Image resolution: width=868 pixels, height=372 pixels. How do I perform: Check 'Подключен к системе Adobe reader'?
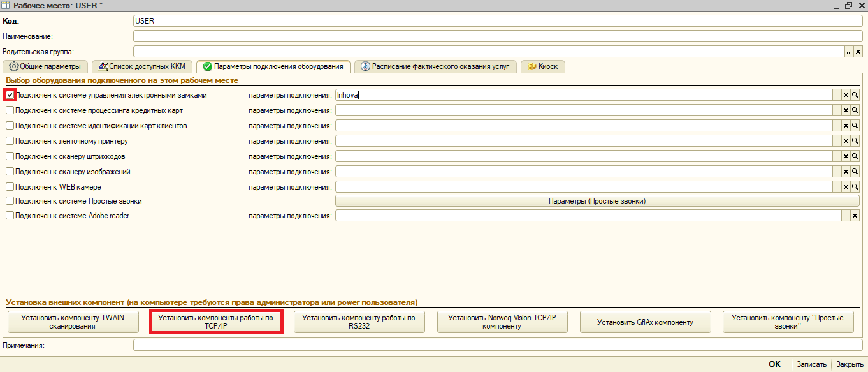click(x=10, y=216)
